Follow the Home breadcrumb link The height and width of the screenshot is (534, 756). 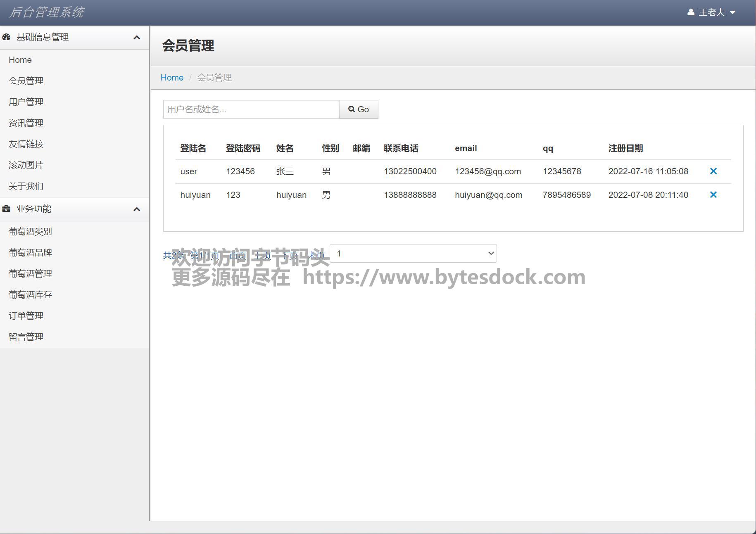point(172,78)
